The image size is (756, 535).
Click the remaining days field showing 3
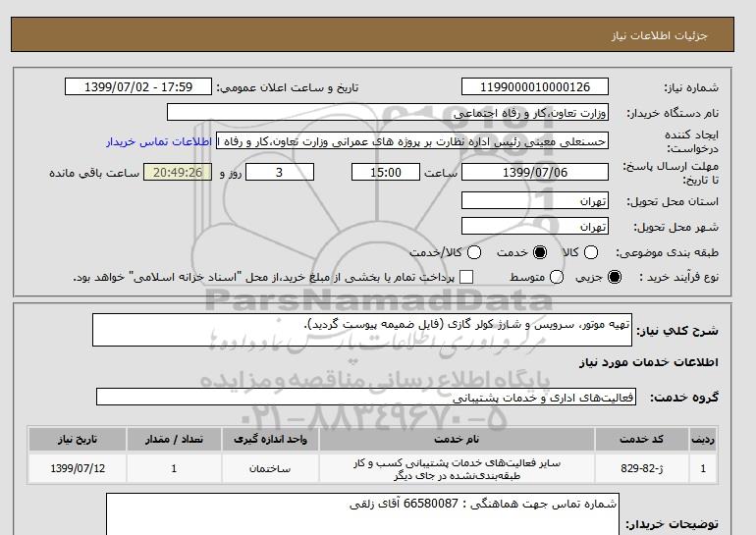[x=280, y=172]
